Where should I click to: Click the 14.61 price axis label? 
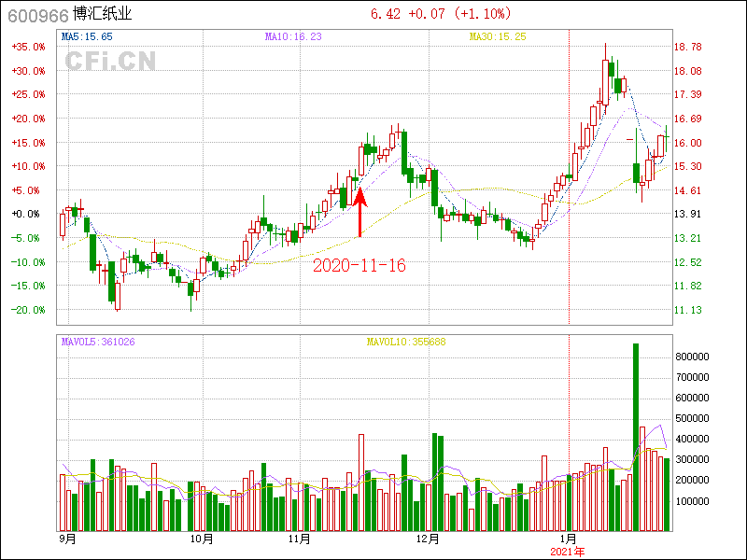(x=688, y=190)
